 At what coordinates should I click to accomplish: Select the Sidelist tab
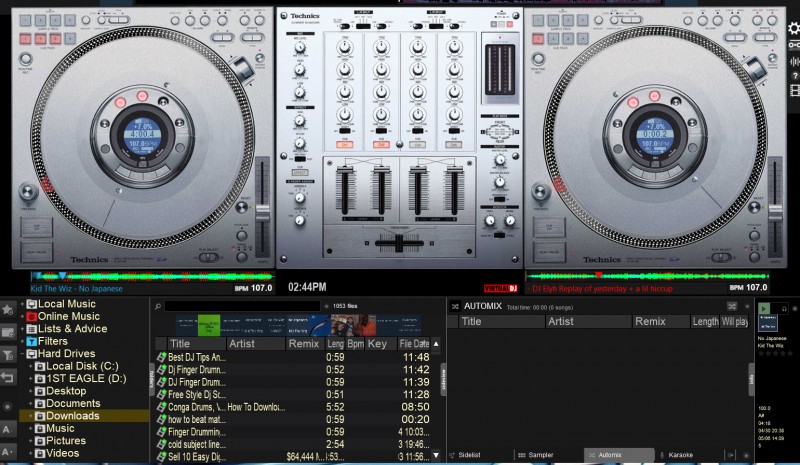click(466, 455)
